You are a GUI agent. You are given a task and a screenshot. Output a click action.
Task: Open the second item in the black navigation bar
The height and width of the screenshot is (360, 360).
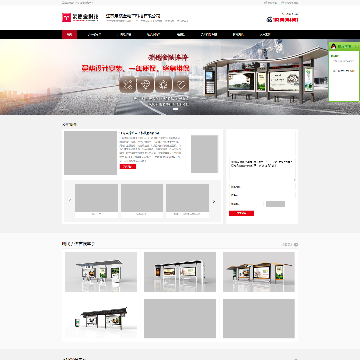(93, 35)
